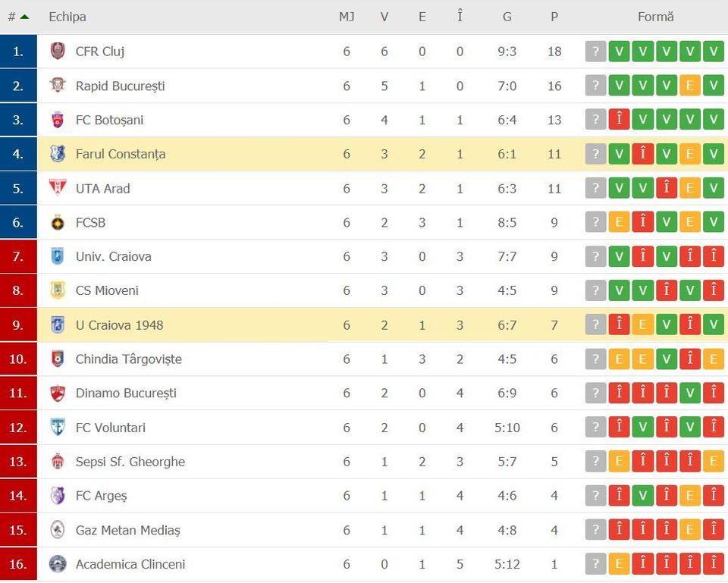Click FC Botoșani's red Î form badge
The image size is (728, 583).
[x=620, y=120]
